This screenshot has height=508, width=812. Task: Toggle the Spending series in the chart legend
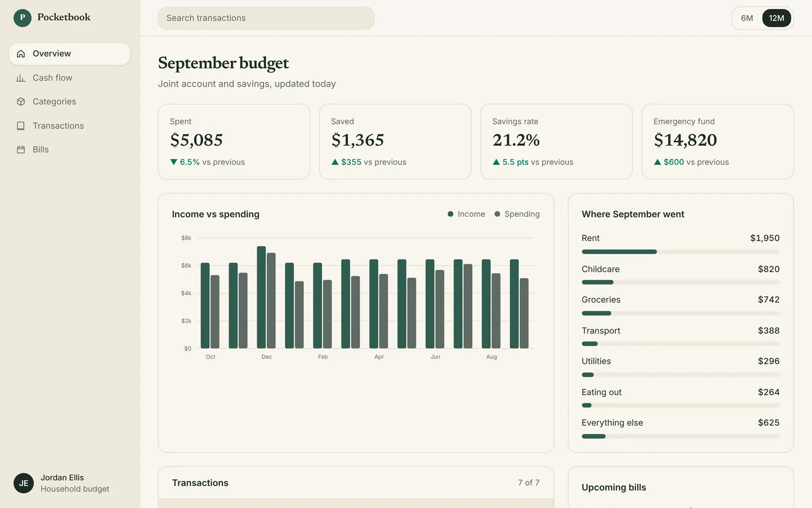pos(517,214)
